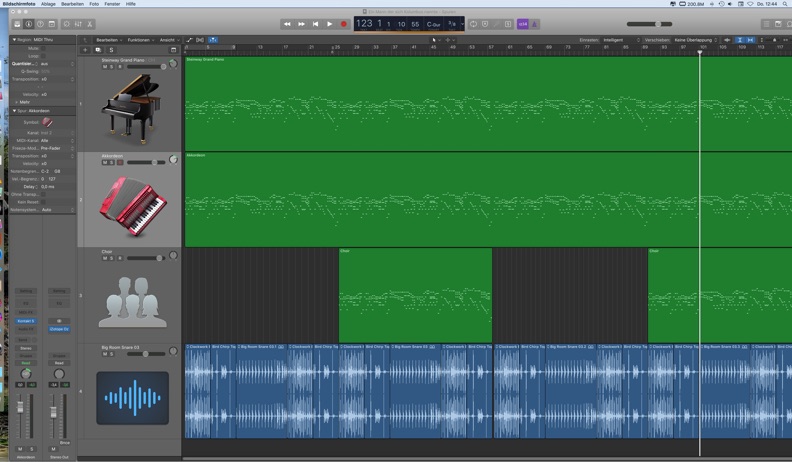This screenshot has width=792, height=462.
Task: Mute the Steinway Grand Piano track
Action: 105,67
